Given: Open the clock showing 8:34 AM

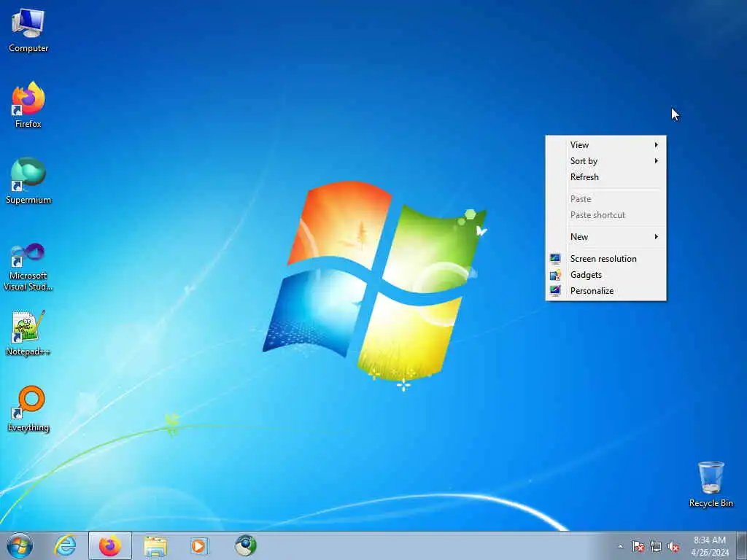Looking at the screenshot, I should (x=710, y=546).
